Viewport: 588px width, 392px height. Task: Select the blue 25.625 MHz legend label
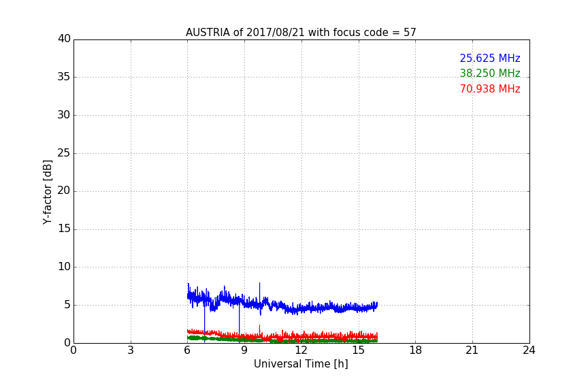coord(490,58)
